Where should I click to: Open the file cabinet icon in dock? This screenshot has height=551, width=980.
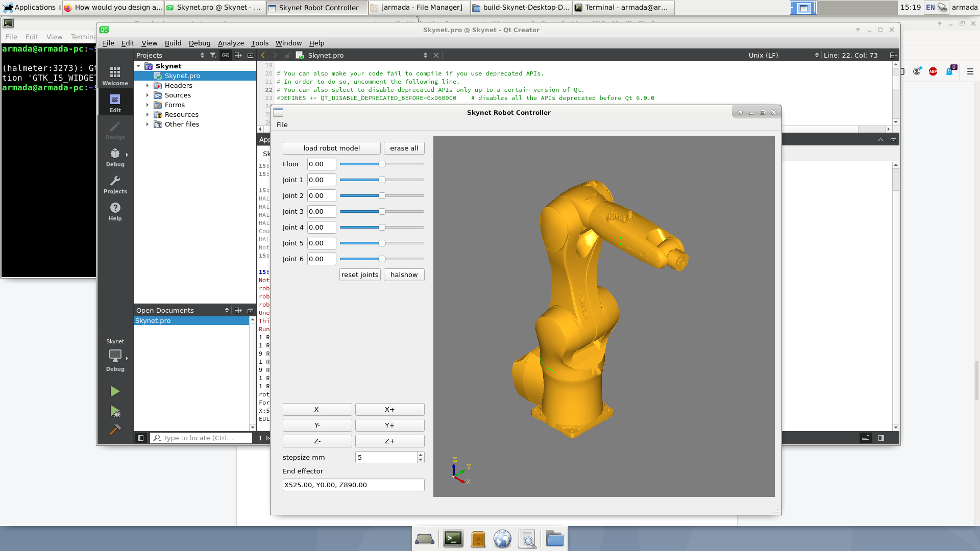[x=478, y=539]
